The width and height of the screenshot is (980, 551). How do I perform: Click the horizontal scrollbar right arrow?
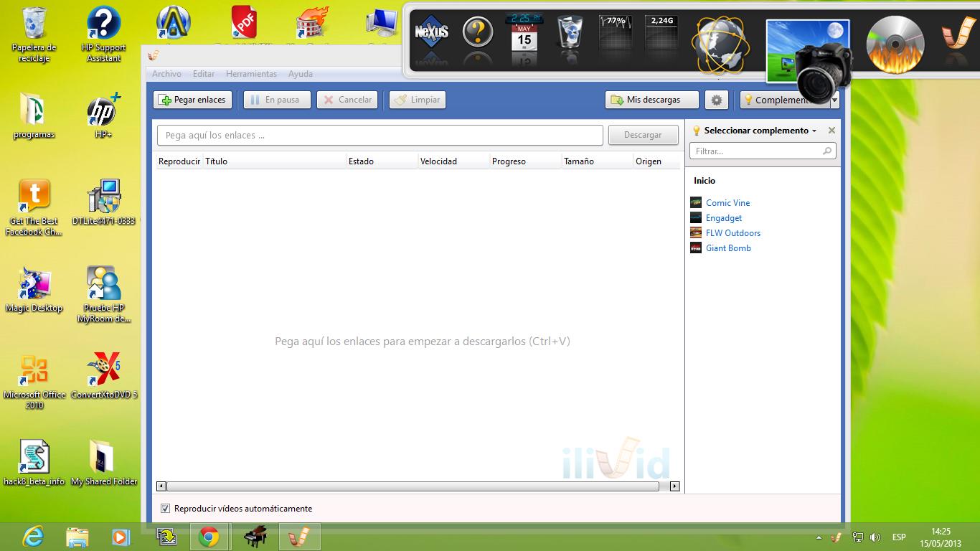point(674,486)
